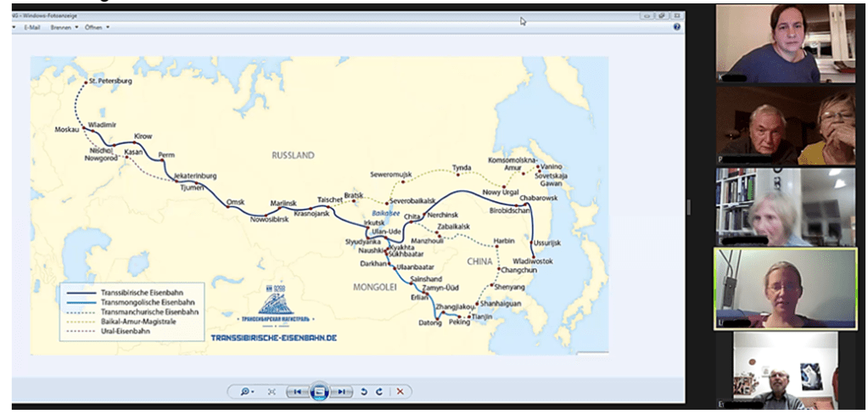Click the divider handle beside video panel
868x414 pixels.
[x=689, y=207]
